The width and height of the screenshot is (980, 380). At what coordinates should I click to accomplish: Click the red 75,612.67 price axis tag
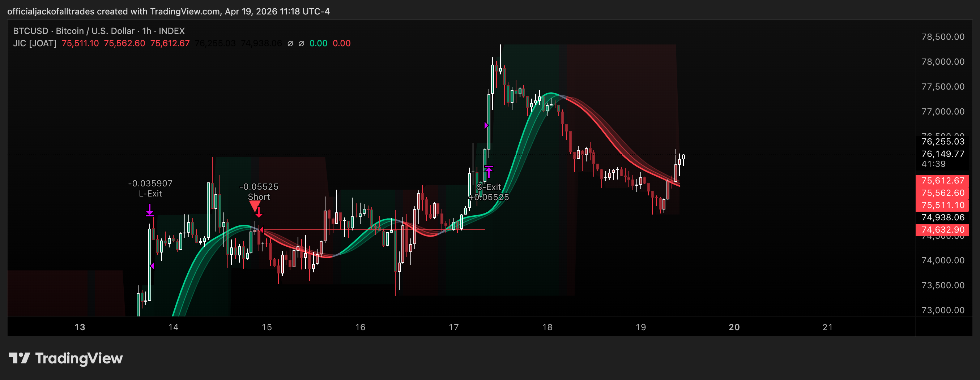(x=942, y=181)
